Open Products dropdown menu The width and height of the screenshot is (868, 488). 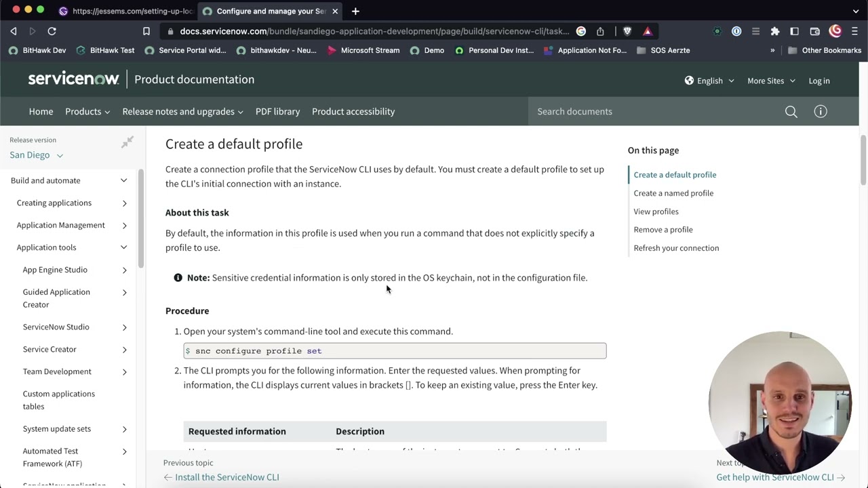click(x=87, y=111)
